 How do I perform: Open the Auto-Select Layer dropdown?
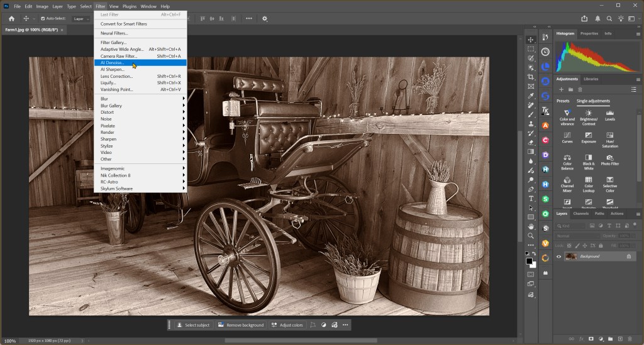point(81,19)
